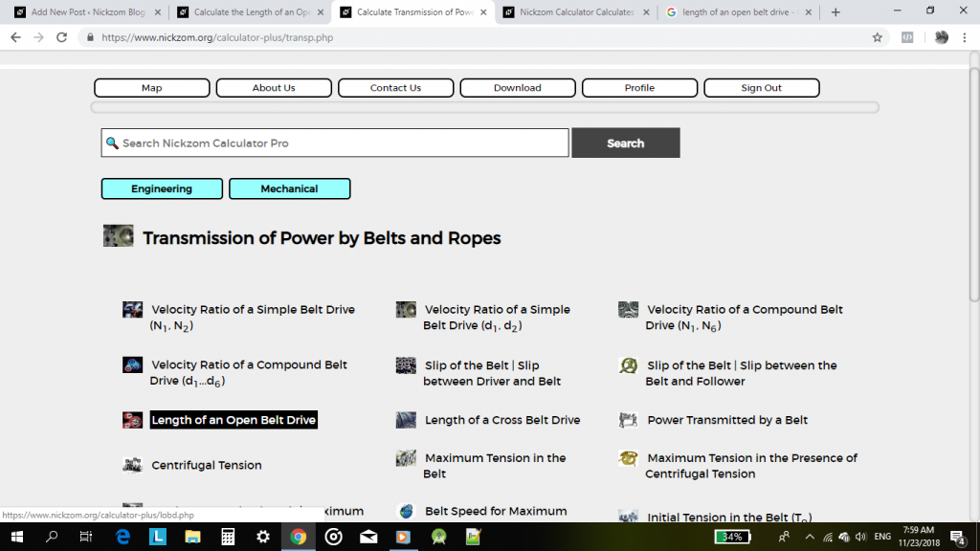980x551 pixels.
Task: Click the page heading icon beside Transmission of Power
Action: pyautogui.click(x=118, y=236)
